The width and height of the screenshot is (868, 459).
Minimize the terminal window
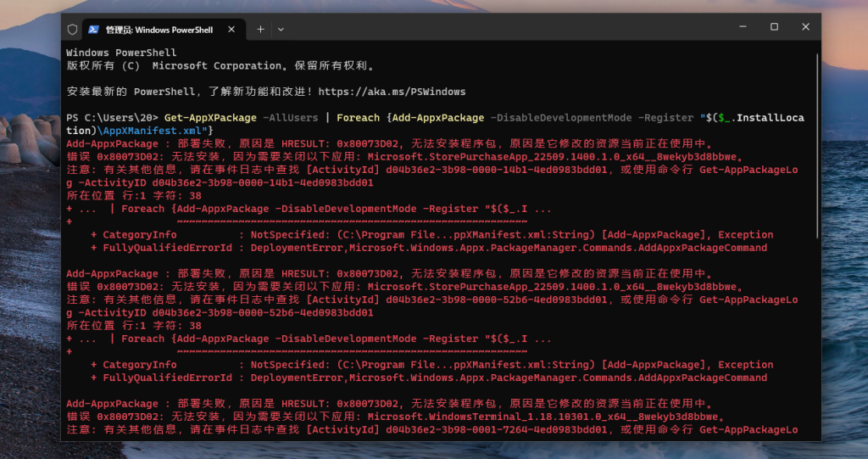(743, 26)
